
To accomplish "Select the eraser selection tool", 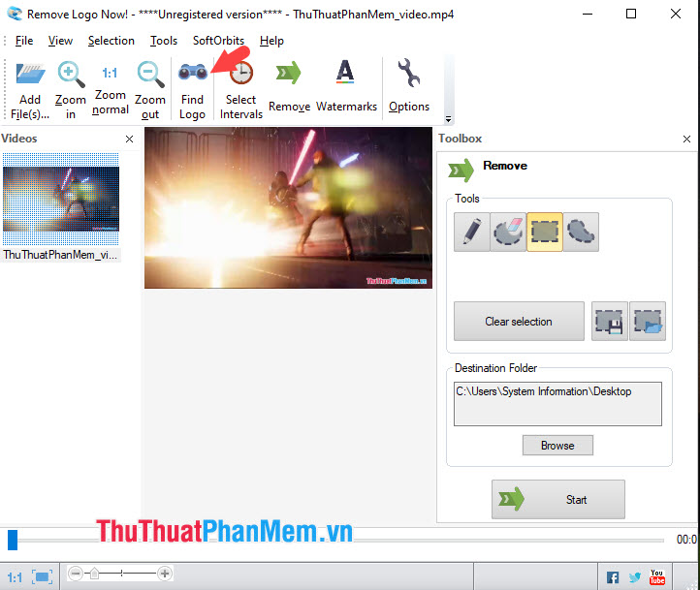I will (x=508, y=232).
